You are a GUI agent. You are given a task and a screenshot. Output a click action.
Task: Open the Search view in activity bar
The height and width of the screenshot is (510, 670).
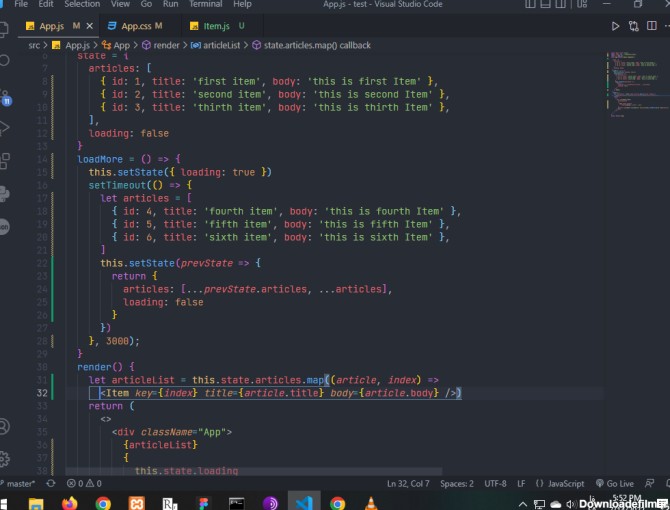(x=4, y=60)
